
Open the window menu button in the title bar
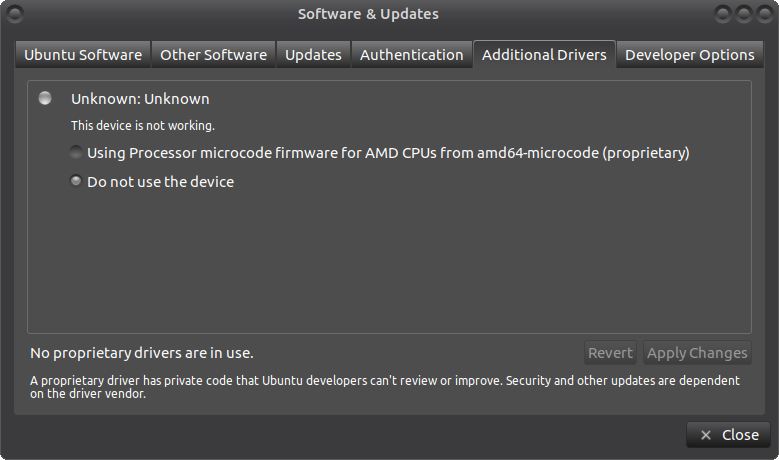(15, 14)
